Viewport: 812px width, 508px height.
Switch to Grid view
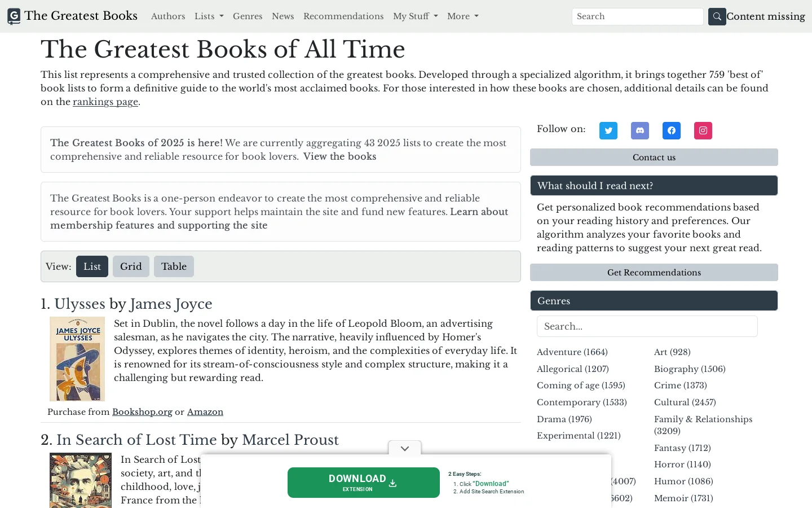tap(131, 266)
